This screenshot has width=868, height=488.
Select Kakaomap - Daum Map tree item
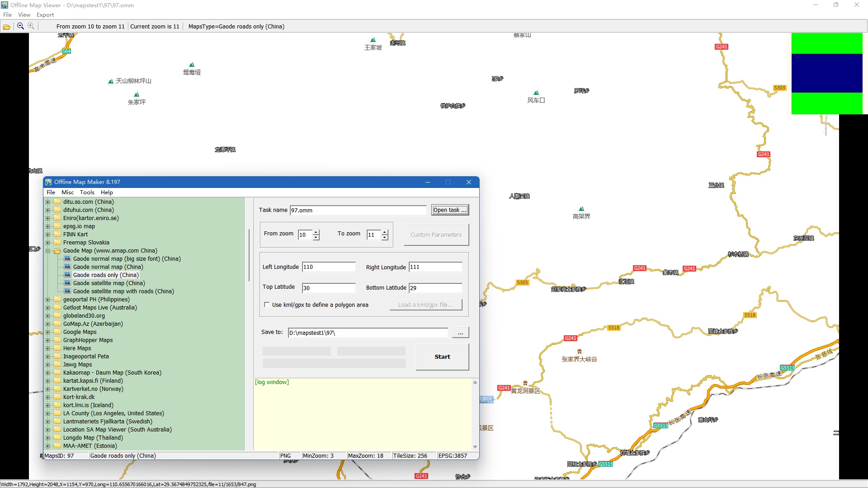112,373
